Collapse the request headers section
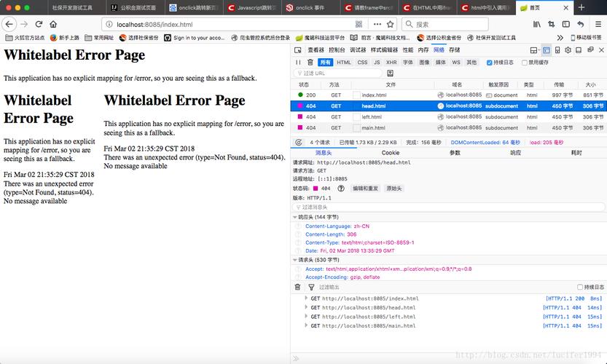This screenshot has width=607, height=364. coord(295,260)
